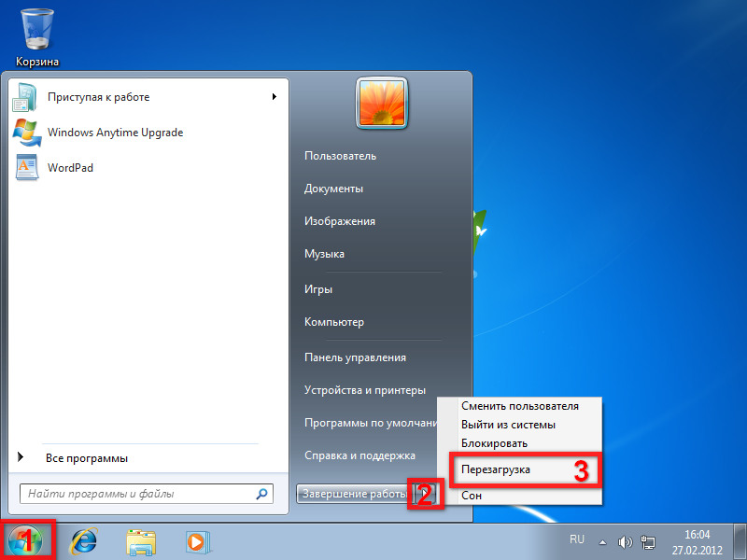This screenshot has width=747, height=560.
Task: Open Windows Explorer folder icon in taskbar
Action: (x=141, y=540)
